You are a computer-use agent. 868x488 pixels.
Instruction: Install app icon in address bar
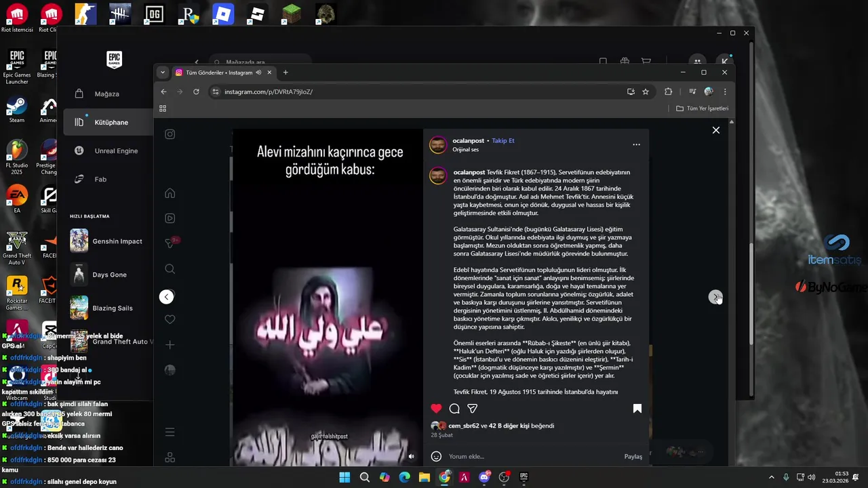[631, 91]
